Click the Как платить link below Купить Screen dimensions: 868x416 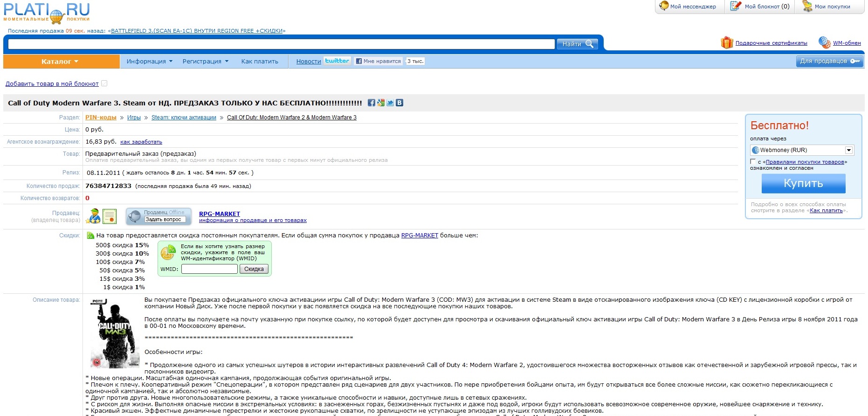click(826, 211)
